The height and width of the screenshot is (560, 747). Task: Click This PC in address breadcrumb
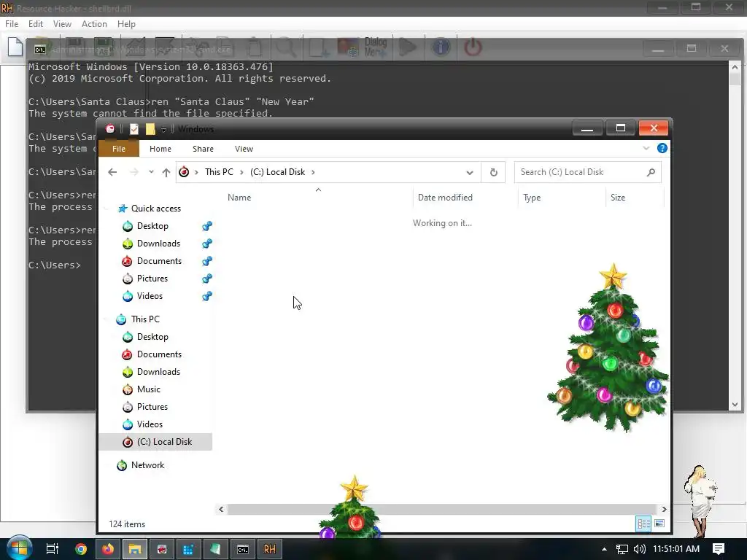[x=219, y=172]
